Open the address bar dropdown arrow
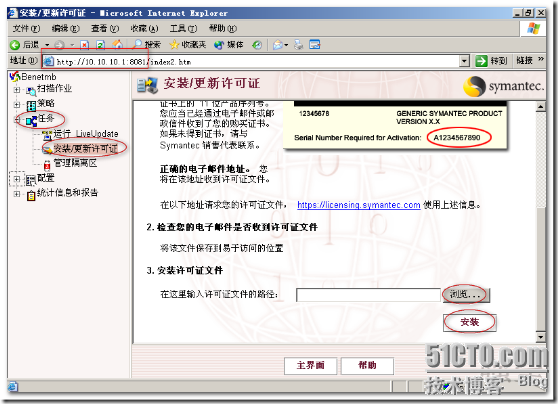 (x=464, y=61)
